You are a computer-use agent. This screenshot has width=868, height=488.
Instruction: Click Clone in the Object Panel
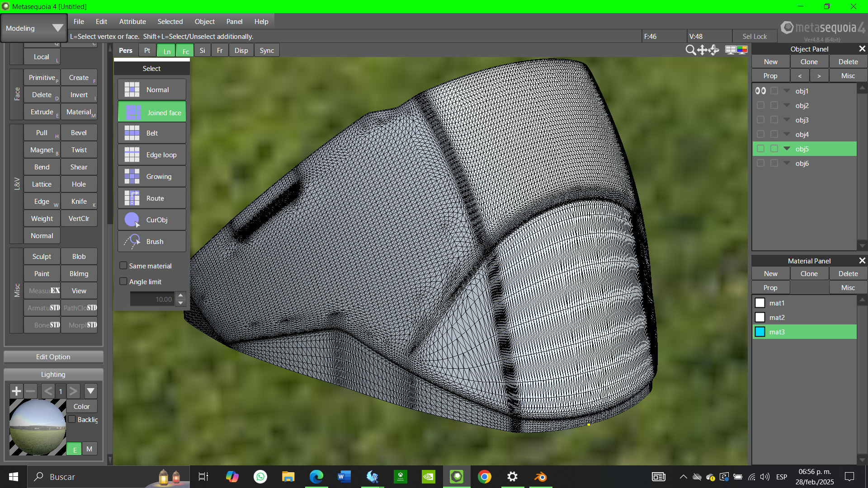click(809, 62)
